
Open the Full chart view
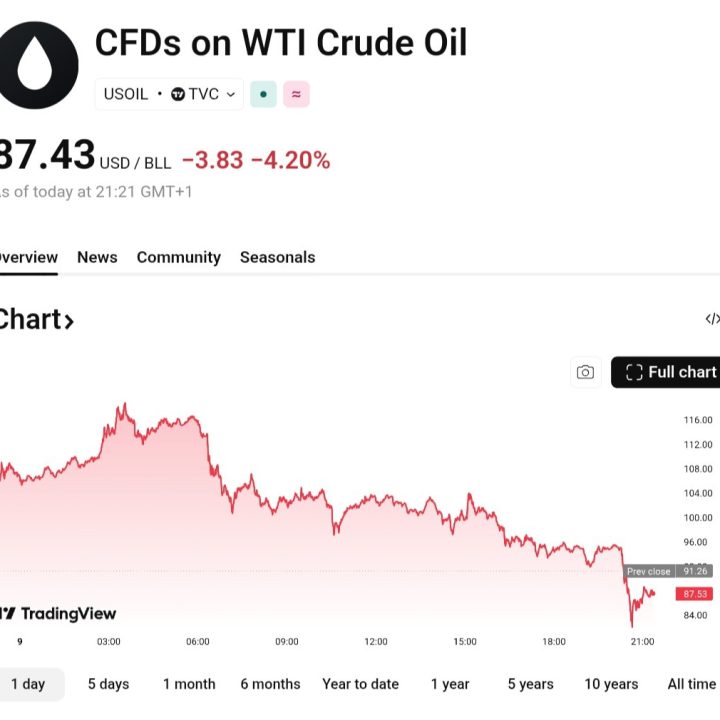pyautogui.click(x=670, y=372)
